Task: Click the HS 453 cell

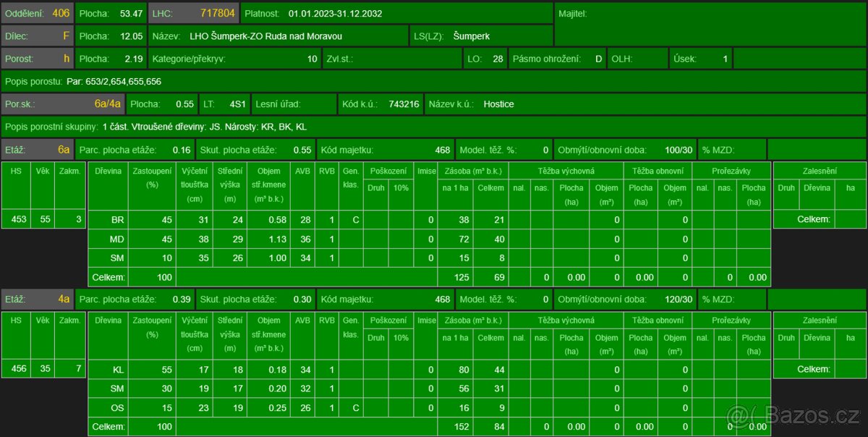Action: pyautogui.click(x=16, y=219)
